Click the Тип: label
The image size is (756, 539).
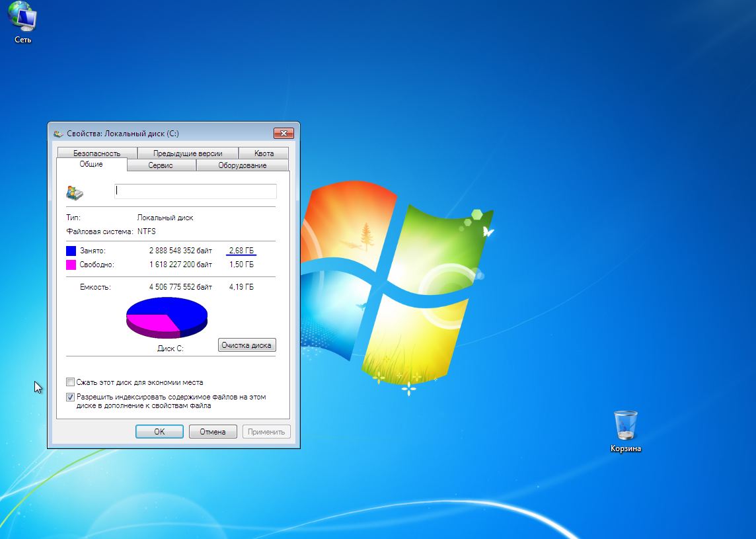(x=73, y=218)
